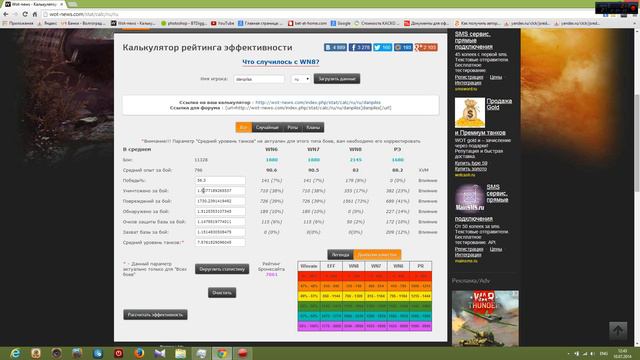Click the purple row in rating color table
Image resolution: width=640 pixels, height=360 pixels.
click(365, 326)
